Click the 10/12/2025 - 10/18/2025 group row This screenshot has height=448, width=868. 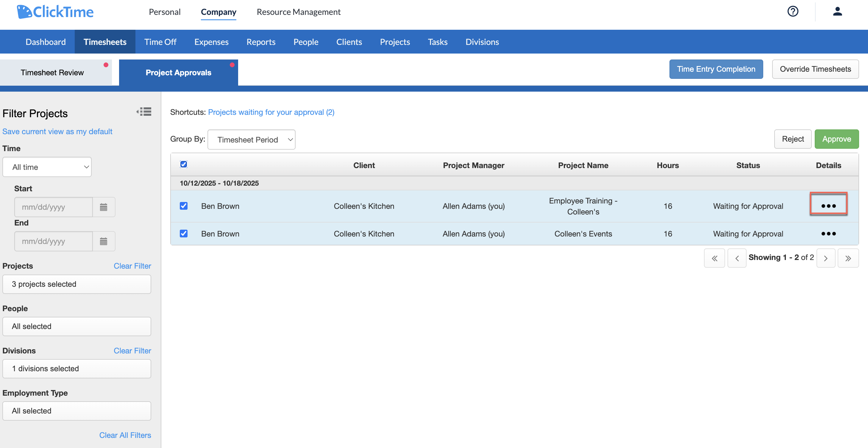(x=515, y=183)
